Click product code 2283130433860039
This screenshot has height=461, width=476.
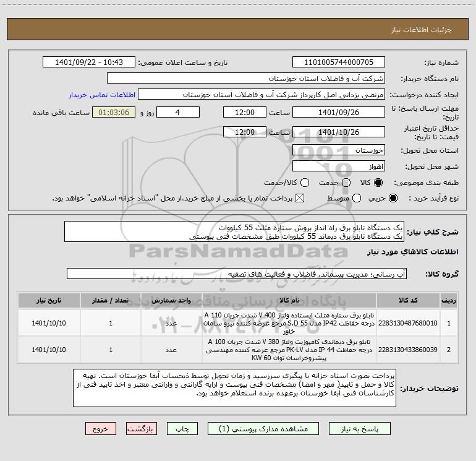tap(408, 350)
